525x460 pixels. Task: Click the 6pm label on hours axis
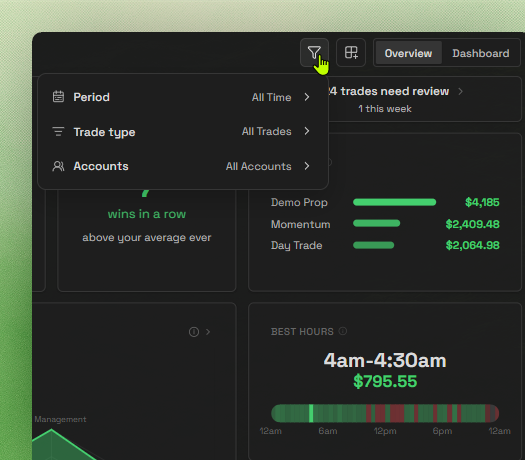coord(442,431)
